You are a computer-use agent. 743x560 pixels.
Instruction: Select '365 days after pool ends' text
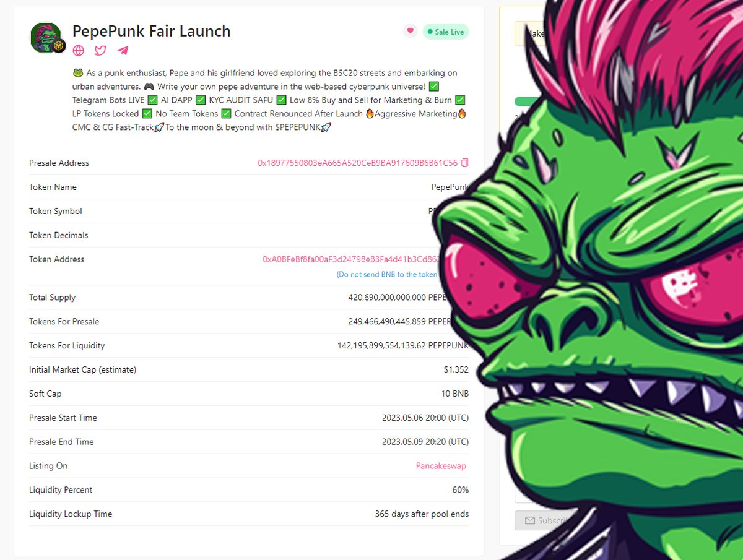422,514
